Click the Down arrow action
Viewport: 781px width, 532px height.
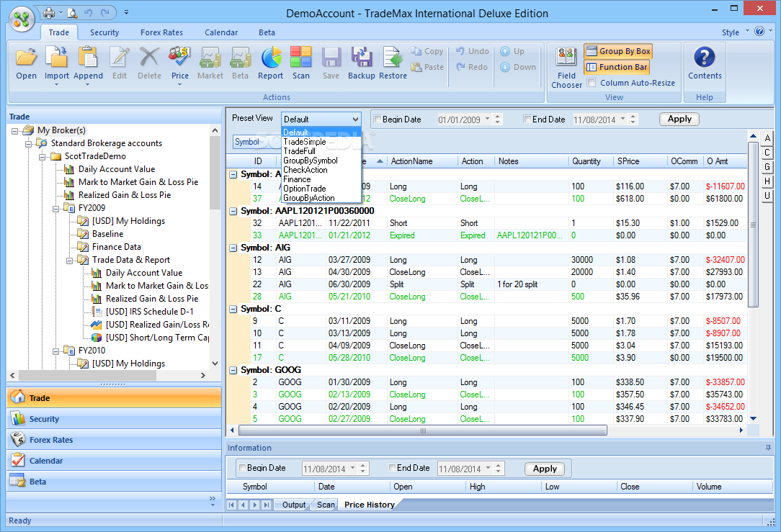(518, 67)
